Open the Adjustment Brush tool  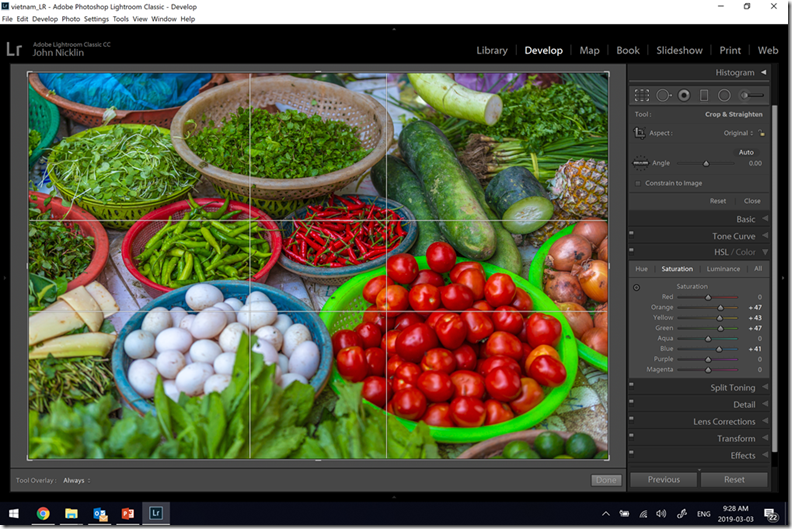click(x=750, y=95)
